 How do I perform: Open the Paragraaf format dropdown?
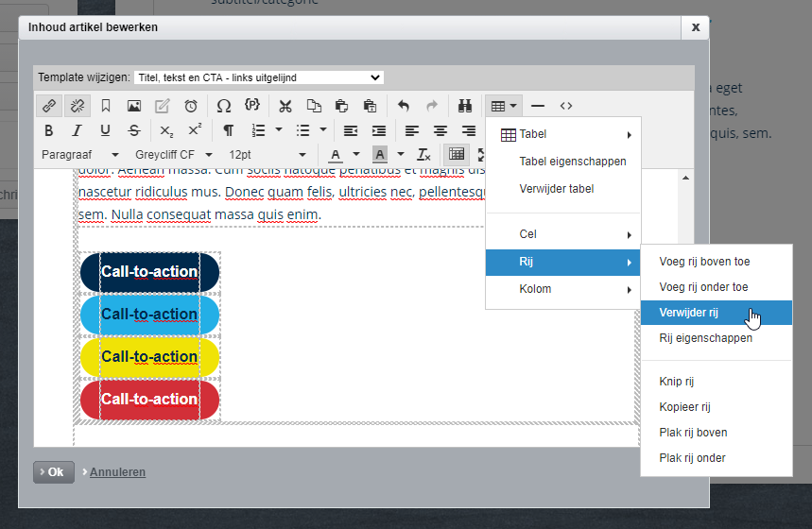[x=79, y=155]
